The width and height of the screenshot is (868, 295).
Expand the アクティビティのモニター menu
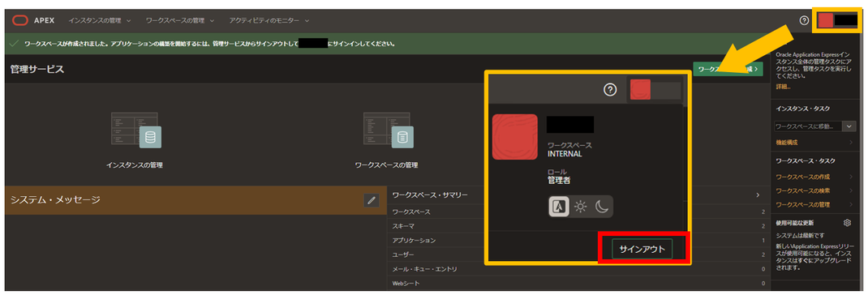[269, 20]
